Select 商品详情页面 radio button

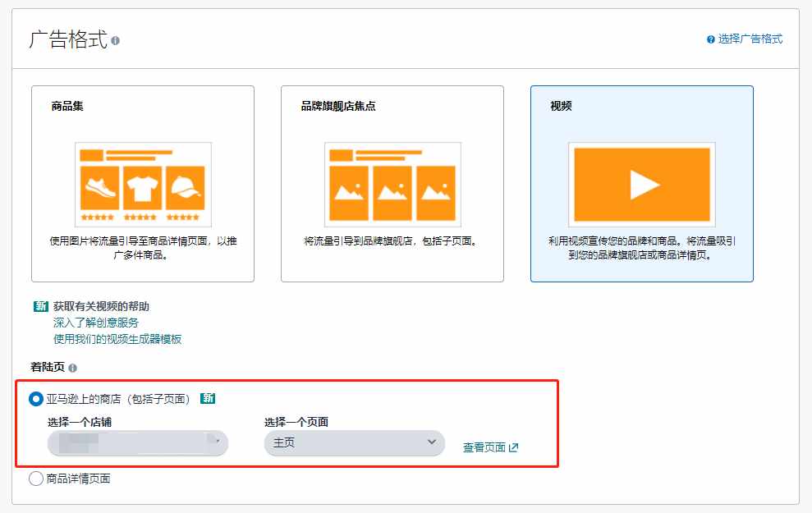point(36,479)
